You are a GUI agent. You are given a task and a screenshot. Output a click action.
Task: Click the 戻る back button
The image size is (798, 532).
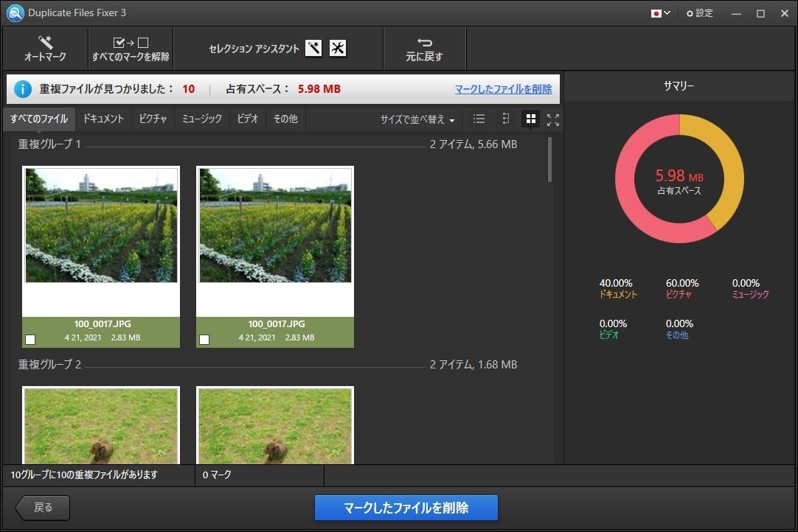pos(43,508)
